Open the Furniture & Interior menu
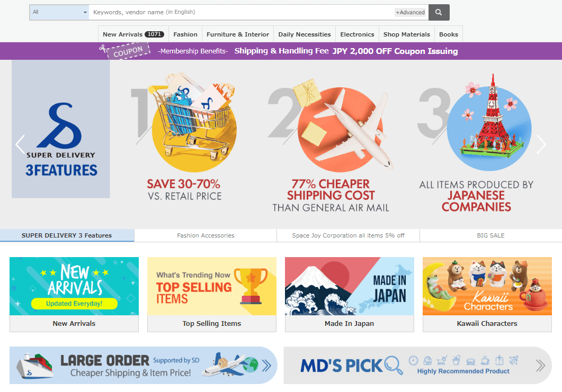Viewport: 562px width, 392px height. pyautogui.click(x=238, y=34)
